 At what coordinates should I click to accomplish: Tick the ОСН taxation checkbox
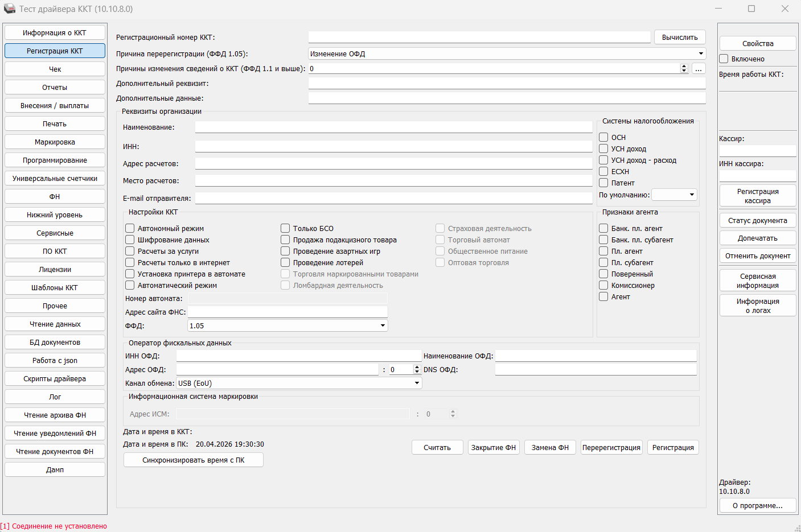603,137
